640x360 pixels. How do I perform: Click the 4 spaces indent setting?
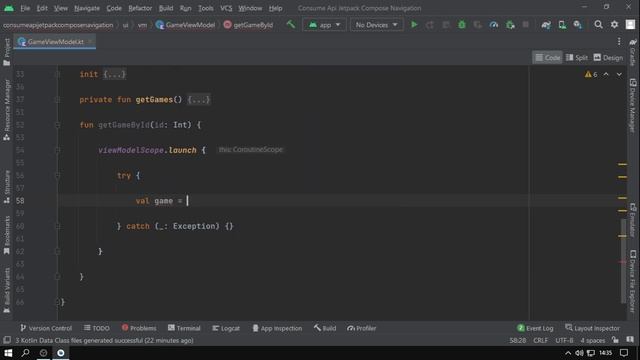(x=593, y=340)
